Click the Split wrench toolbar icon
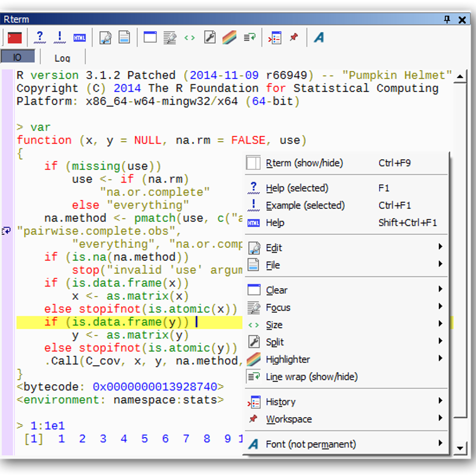The height and width of the screenshot is (476, 476). (210, 37)
